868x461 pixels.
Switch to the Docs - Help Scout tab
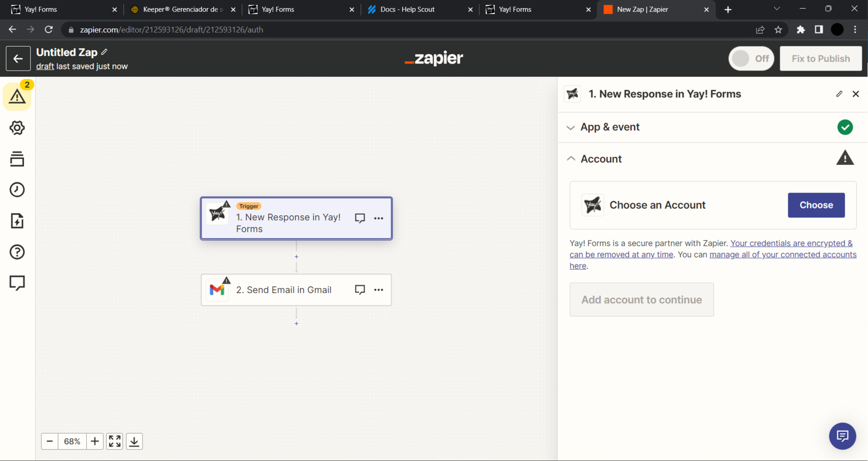[407, 9]
